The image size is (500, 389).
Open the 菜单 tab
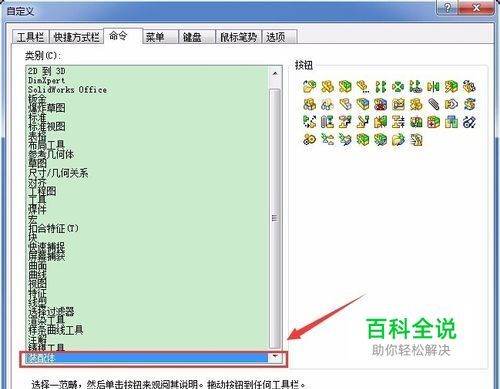tap(160, 37)
